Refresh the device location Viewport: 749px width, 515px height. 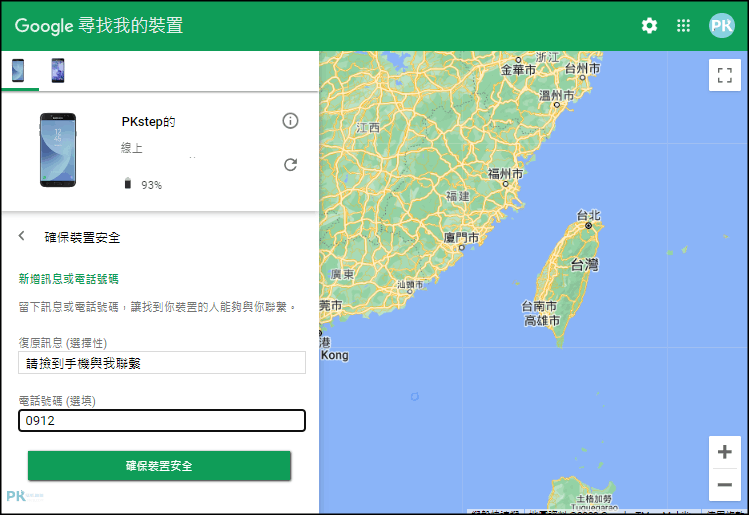point(290,165)
